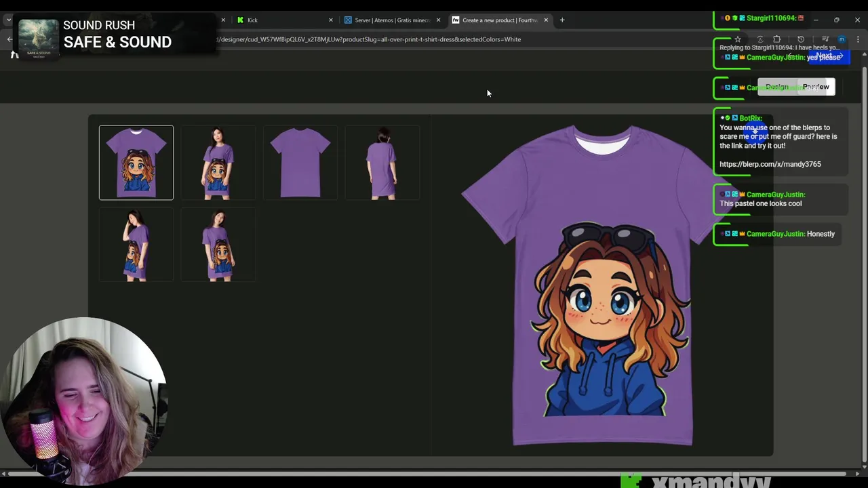Open the browser profile avatar
The width and height of the screenshot is (868, 488).
[x=842, y=39]
